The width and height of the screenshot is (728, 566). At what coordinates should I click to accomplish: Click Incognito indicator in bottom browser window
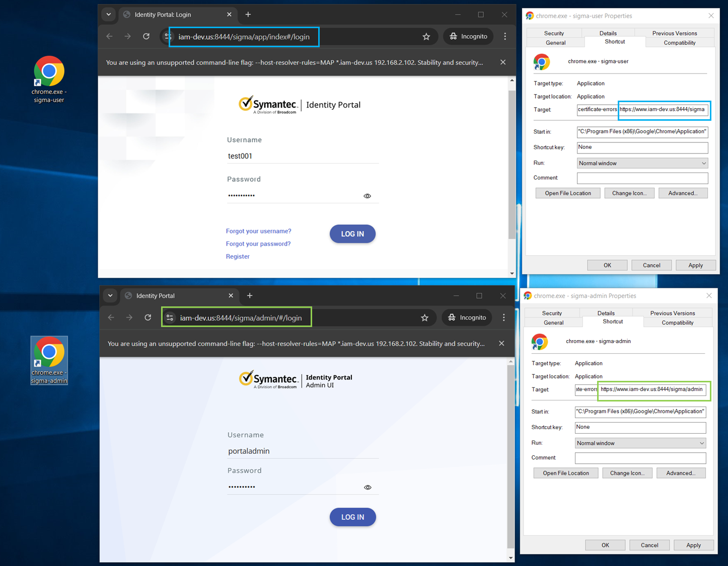[467, 317]
